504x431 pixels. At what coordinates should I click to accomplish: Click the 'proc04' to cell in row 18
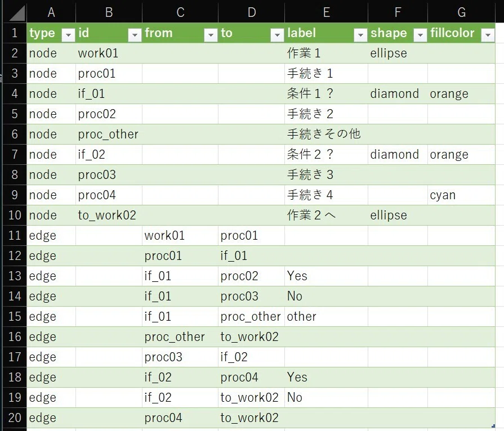(x=252, y=377)
